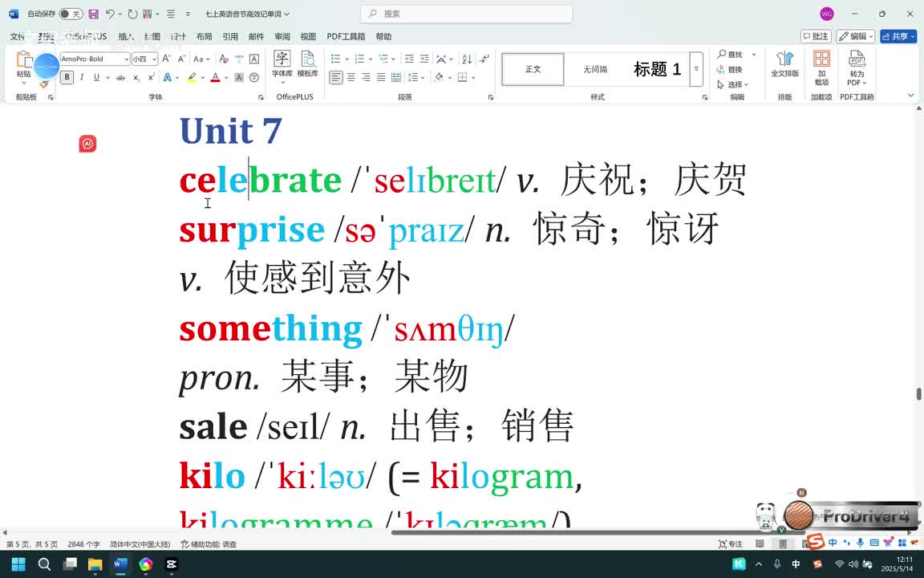Switch to the 布局 ribbon tab

coord(204,37)
